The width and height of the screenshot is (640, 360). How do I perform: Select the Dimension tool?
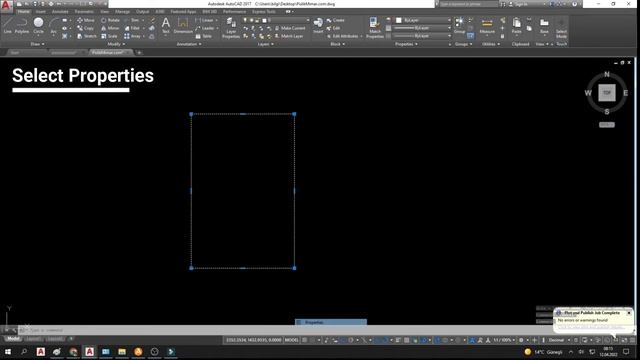[x=183, y=25]
